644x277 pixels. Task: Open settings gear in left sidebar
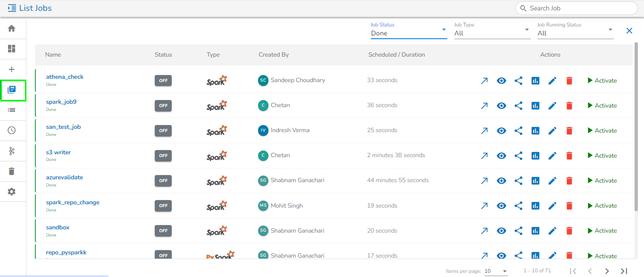tap(12, 192)
